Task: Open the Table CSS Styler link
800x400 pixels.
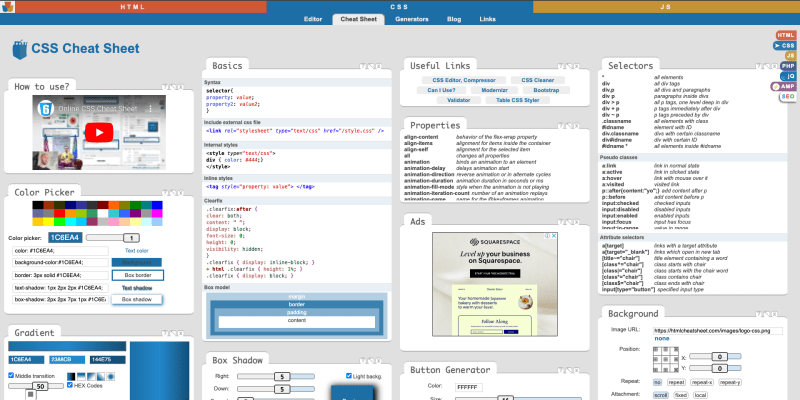Action: [x=517, y=101]
